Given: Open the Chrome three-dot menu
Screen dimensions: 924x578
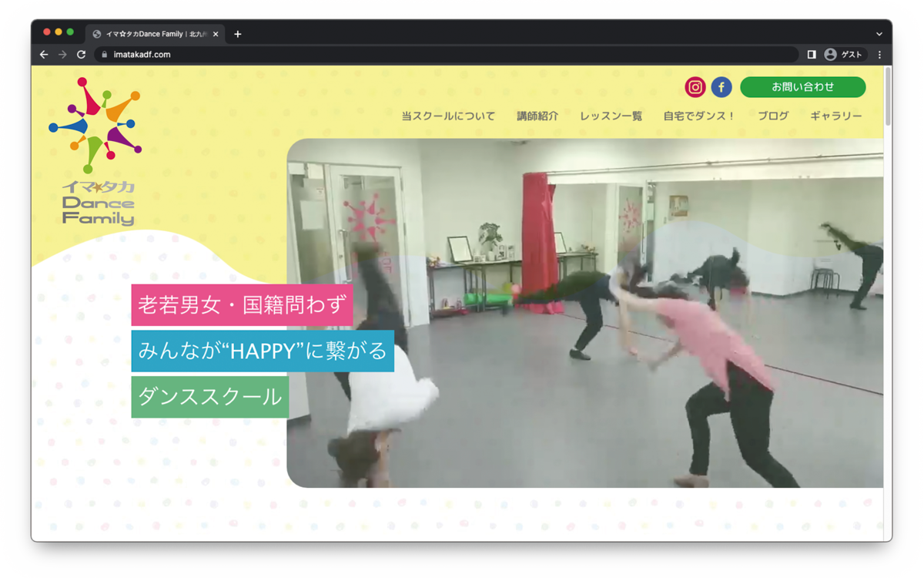Looking at the screenshot, I should (x=879, y=55).
